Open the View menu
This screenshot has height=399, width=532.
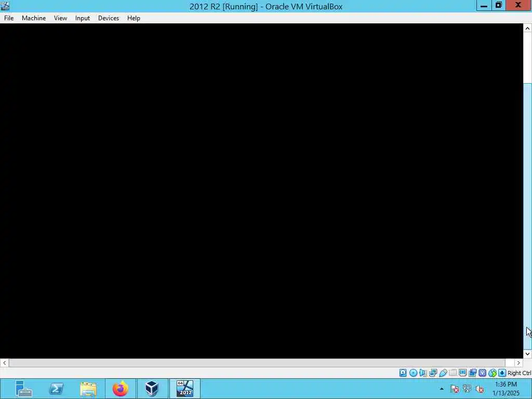[60, 18]
